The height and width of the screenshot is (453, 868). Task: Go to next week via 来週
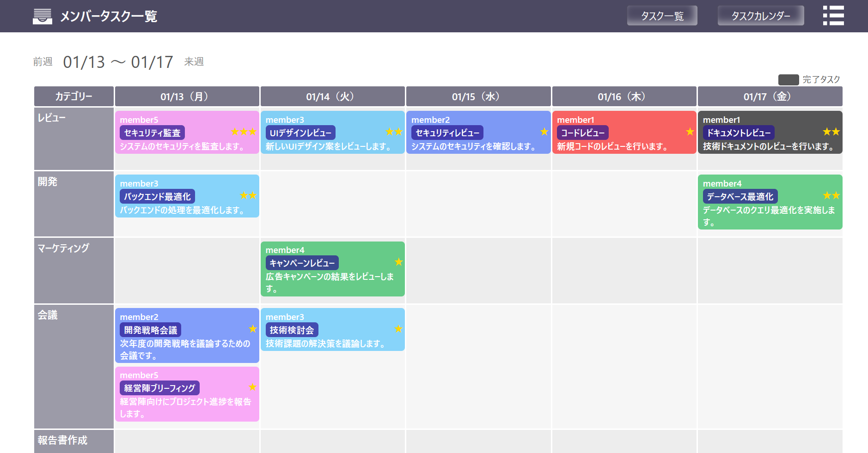coord(194,62)
